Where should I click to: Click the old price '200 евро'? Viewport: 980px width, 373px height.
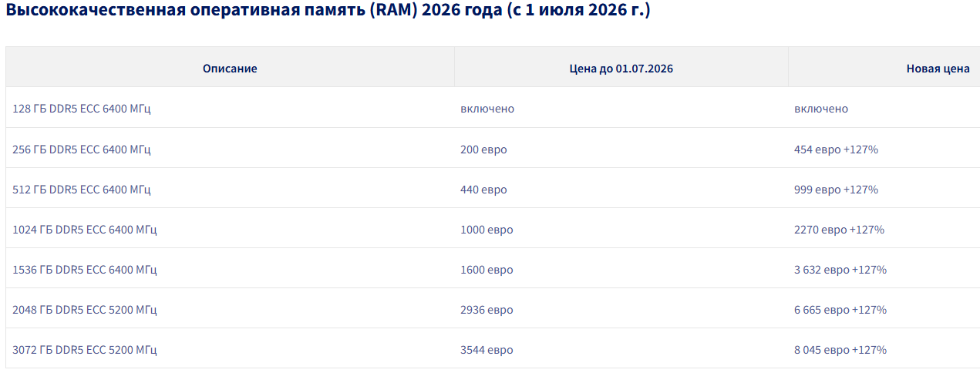pos(483,149)
